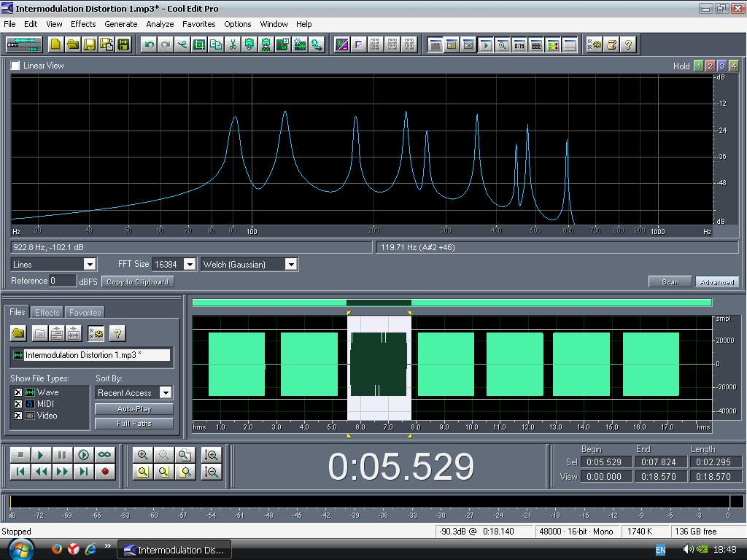Click the Copy toolbar icon
The width and height of the screenshot is (747, 560).
coord(216,44)
